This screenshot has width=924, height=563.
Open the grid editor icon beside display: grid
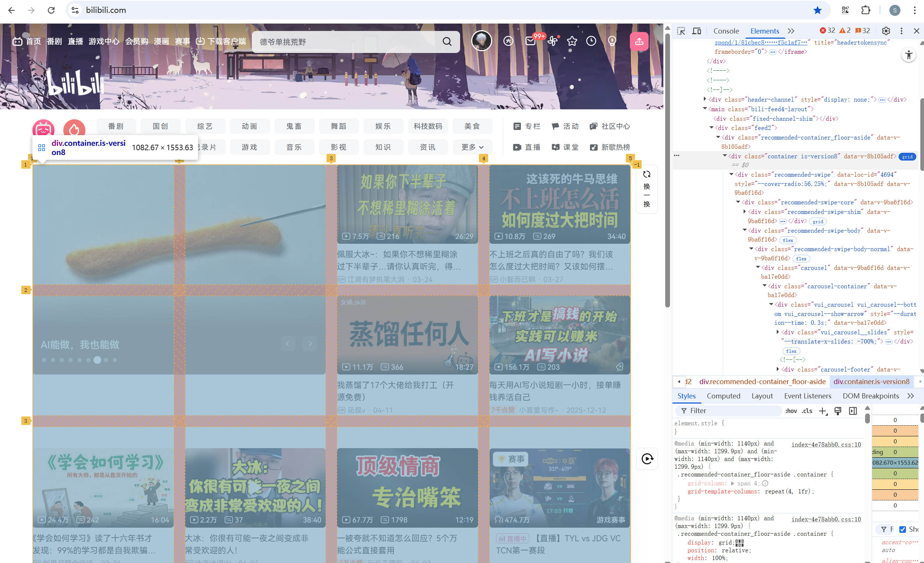pyautogui.click(x=740, y=543)
